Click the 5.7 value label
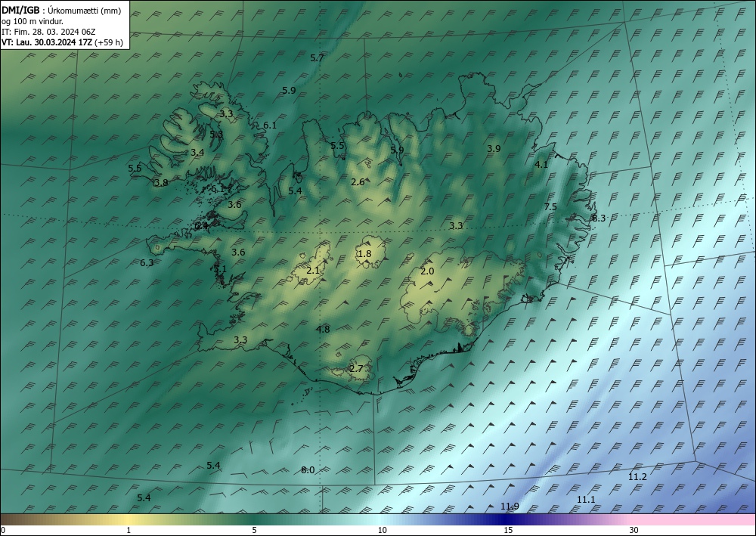The image size is (756, 536). [317, 58]
